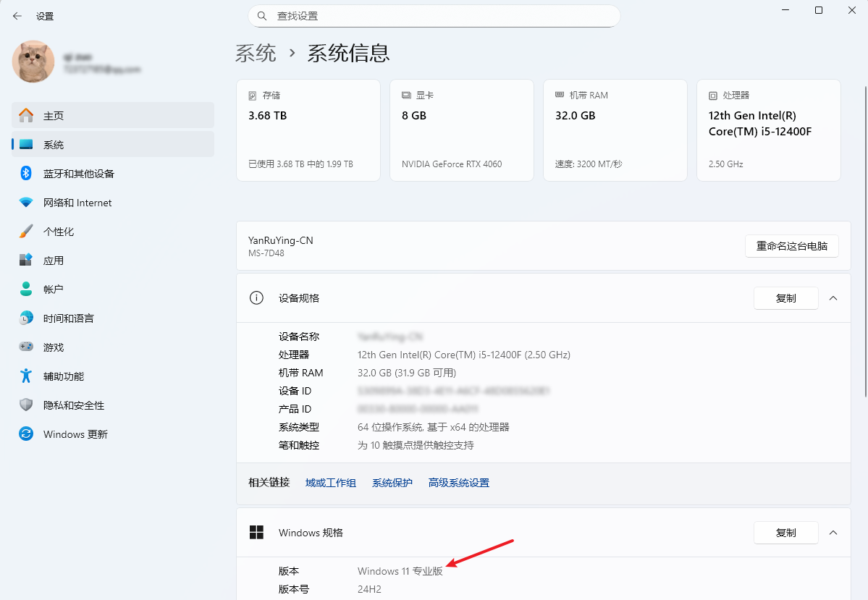Image resolution: width=868 pixels, height=600 pixels.
Task: Open the 存储 storage card
Action: tap(308, 130)
